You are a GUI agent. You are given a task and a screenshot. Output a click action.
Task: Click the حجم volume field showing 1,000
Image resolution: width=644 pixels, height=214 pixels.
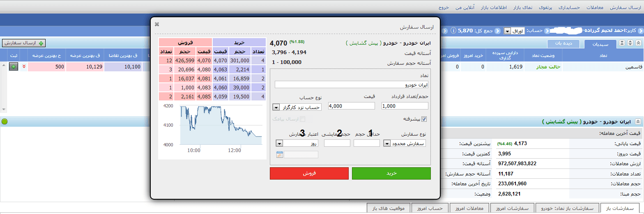tap(405, 106)
